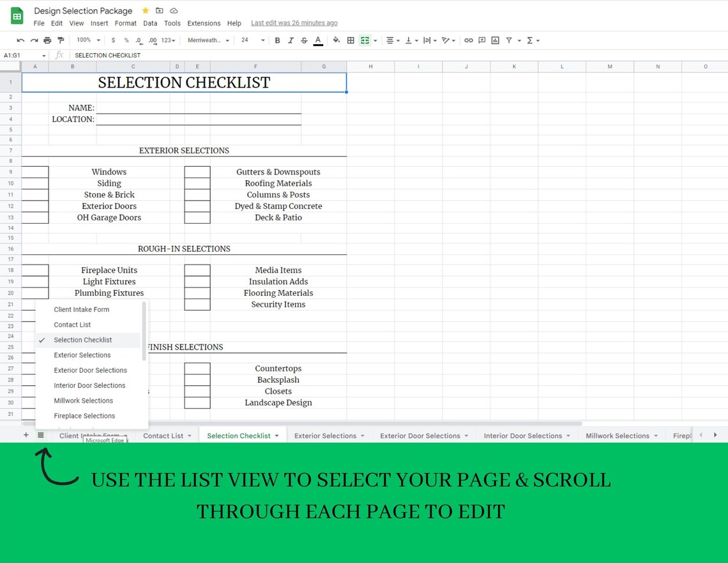Toggle bold formatting

(x=277, y=40)
